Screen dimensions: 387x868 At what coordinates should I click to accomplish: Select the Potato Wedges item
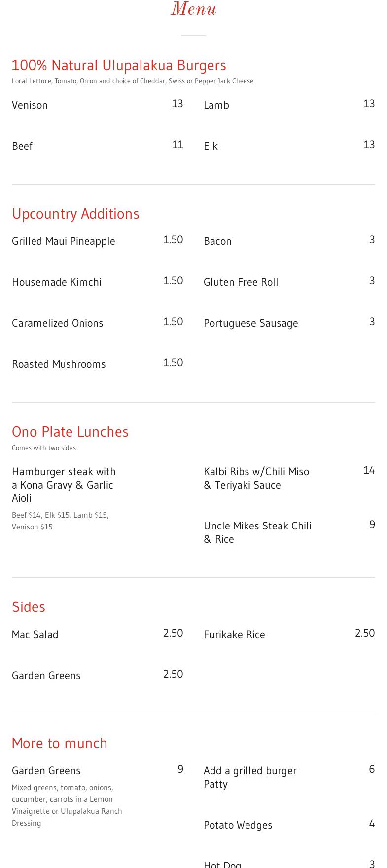point(238,825)
